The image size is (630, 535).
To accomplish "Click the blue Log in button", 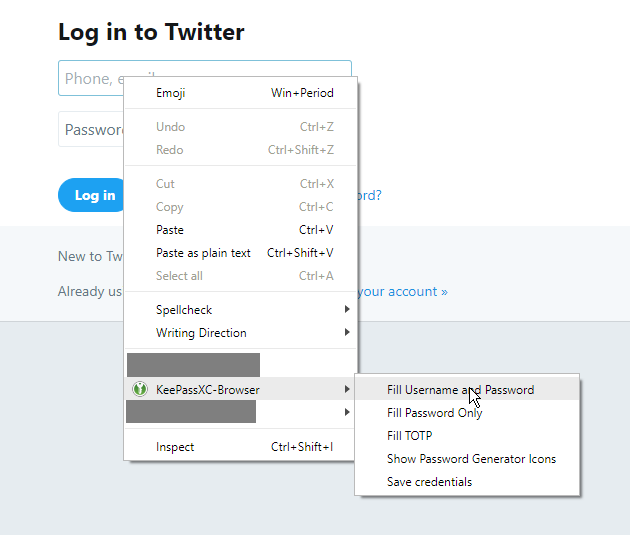I will [x=92, y=195].
